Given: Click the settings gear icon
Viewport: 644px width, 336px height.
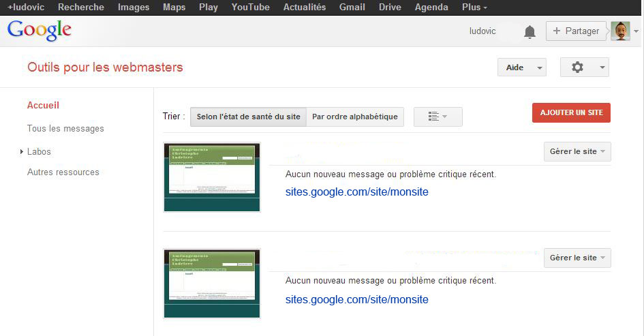Looking at the screenshot, I should (x=577, y=67).
